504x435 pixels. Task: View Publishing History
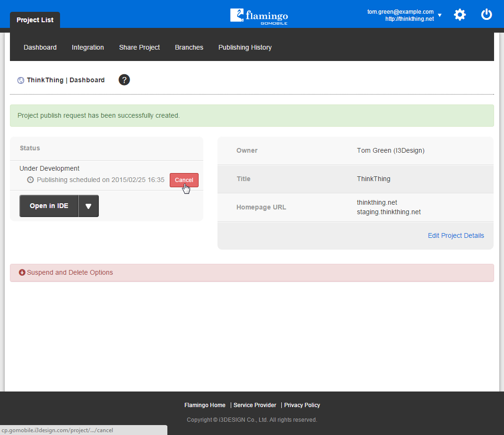coord(245,47)
